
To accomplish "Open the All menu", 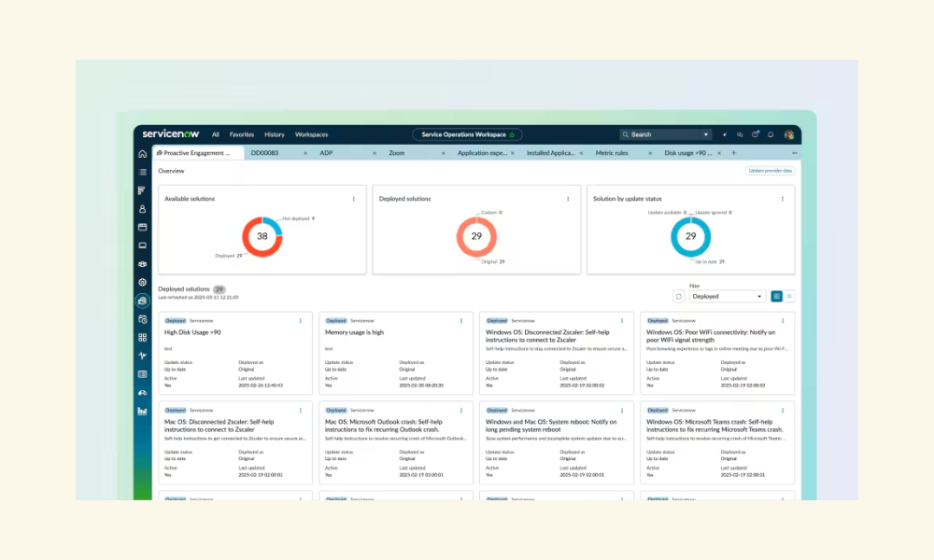I will point(216,134).
